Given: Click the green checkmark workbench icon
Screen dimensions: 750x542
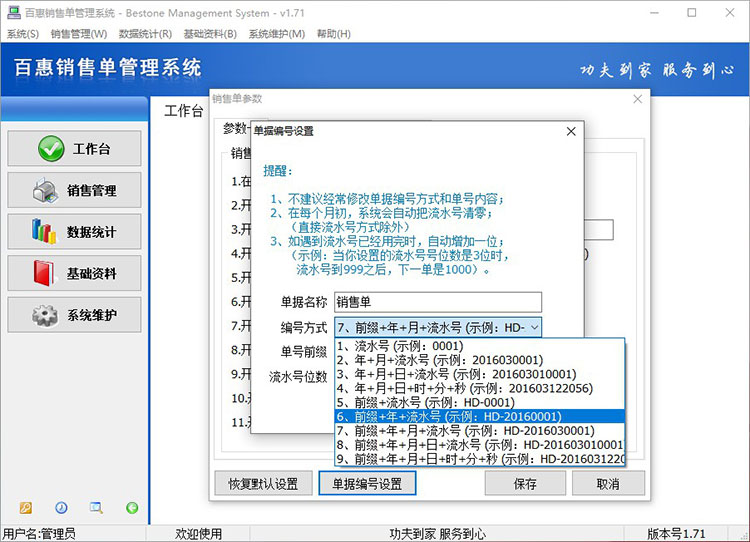Looking at the screenshot, I should tap(51, 149).
